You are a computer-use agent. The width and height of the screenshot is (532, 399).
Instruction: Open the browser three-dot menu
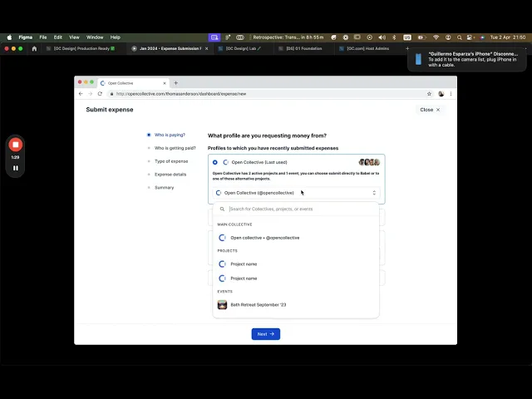[x=451, y=94]
